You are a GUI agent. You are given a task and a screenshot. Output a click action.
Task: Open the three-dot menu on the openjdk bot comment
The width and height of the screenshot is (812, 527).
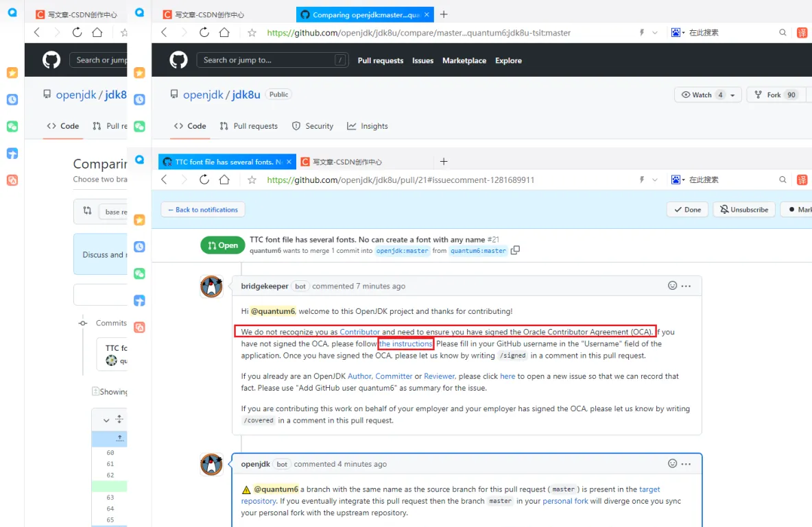pyautogui.click(x=686, y=464)
